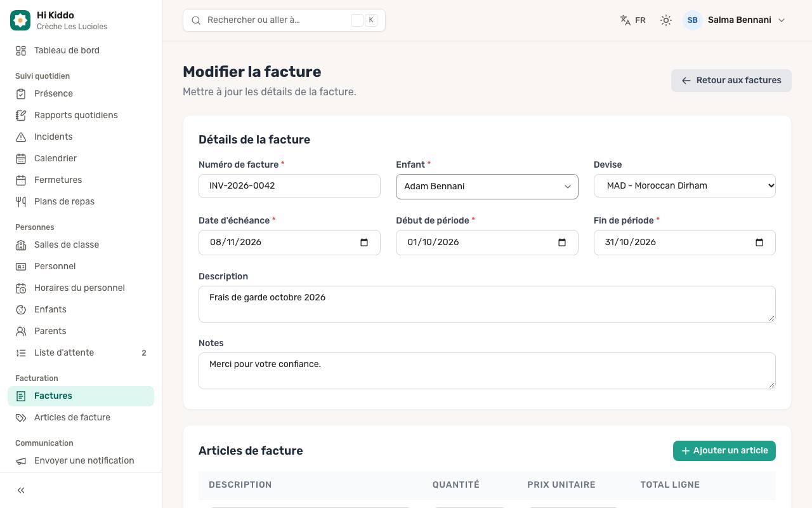Click the Présence clipboard icon
Screen dimensions: 812x508
21,94
